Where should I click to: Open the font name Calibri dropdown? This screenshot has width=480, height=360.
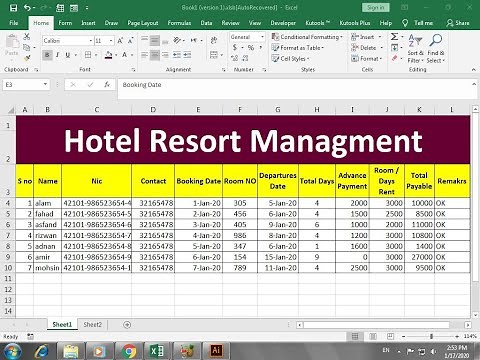coord(91,41)
